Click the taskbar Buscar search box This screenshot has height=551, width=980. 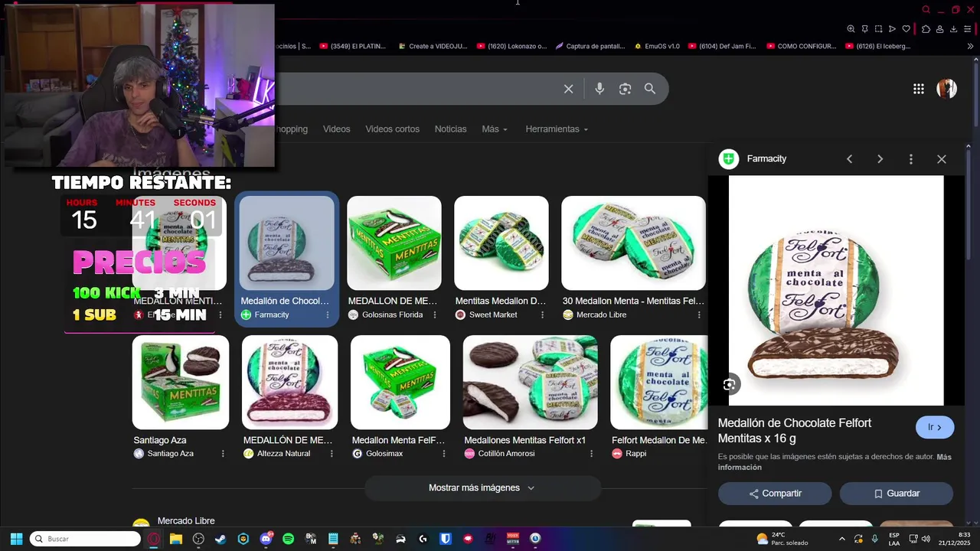point(85,539)
